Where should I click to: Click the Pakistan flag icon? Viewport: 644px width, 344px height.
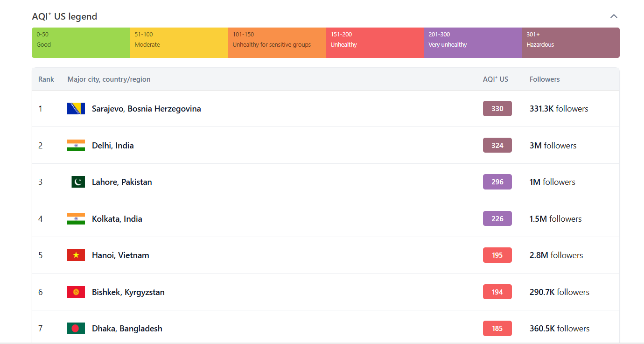click(x=78, y=182)
